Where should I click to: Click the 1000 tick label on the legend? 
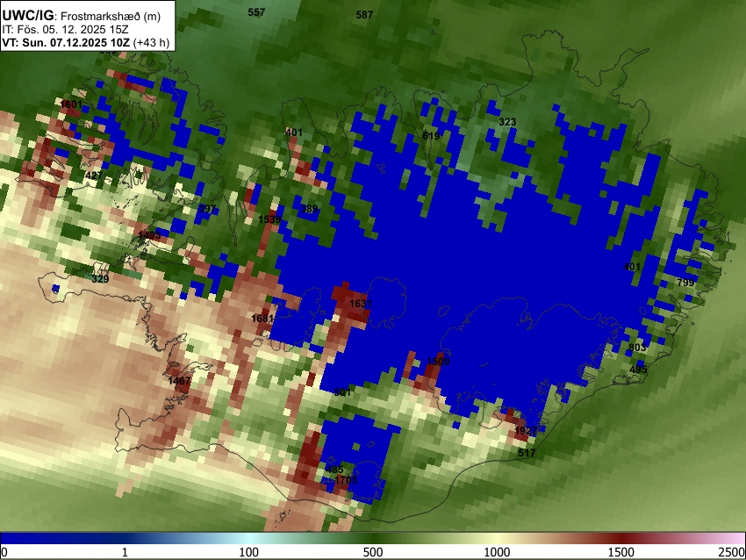coord(497,552)
